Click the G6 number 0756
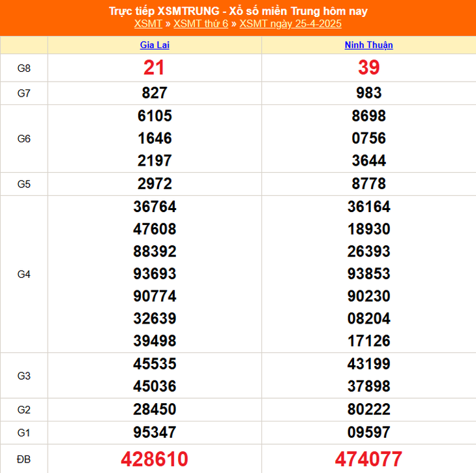 click(x=368, y=138)
